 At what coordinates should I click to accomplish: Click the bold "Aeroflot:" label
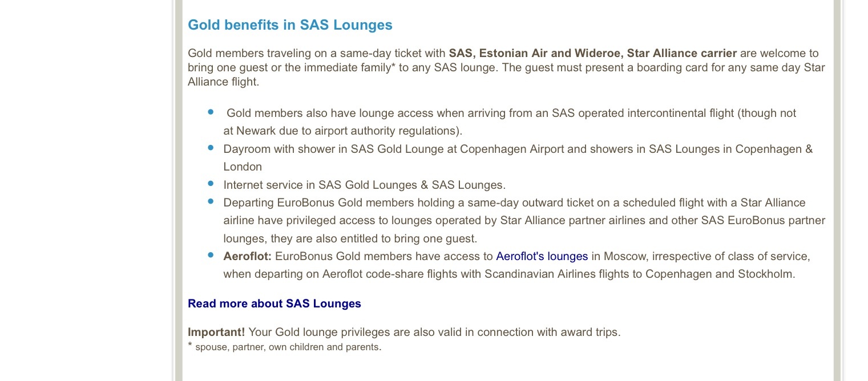[247, 256]
